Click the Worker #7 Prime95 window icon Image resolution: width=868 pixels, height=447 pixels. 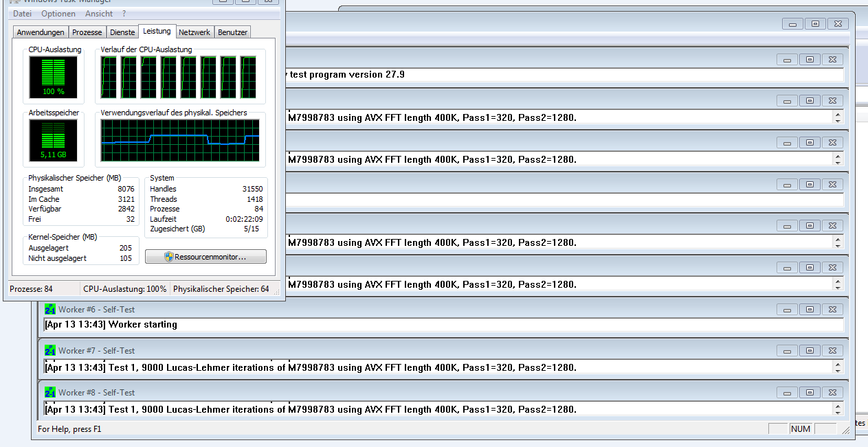click(x=49, y=351)
